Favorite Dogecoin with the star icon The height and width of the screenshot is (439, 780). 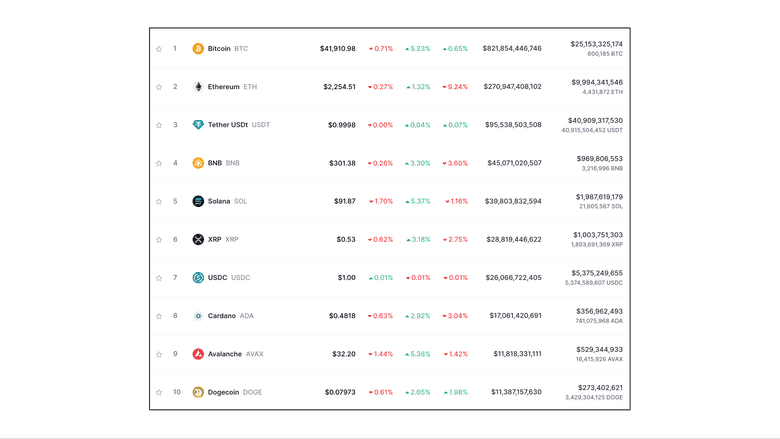pyautogui.click(x=159, y=392)
